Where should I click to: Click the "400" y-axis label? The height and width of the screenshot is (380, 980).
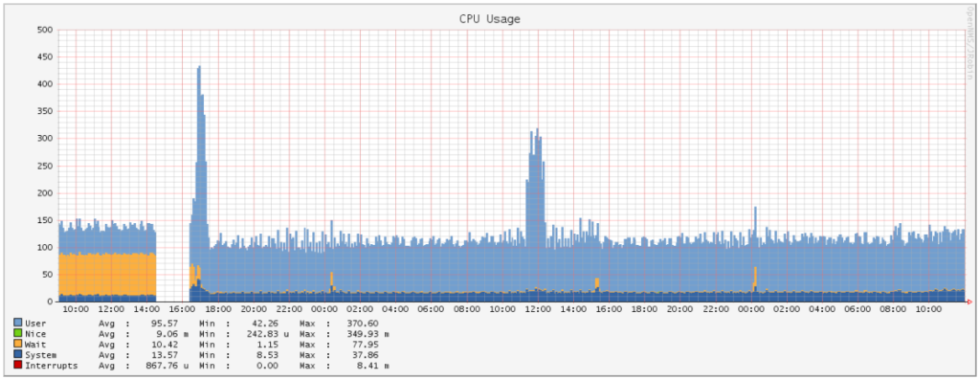(x=46, y=83)
